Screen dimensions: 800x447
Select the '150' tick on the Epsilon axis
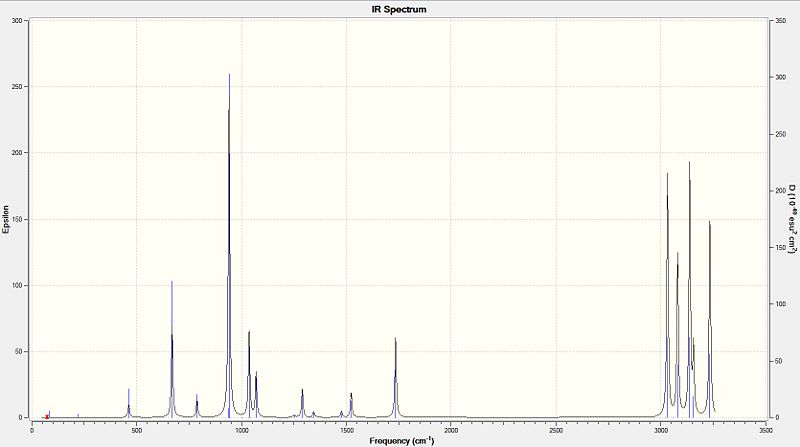click(x=17, y=219)
